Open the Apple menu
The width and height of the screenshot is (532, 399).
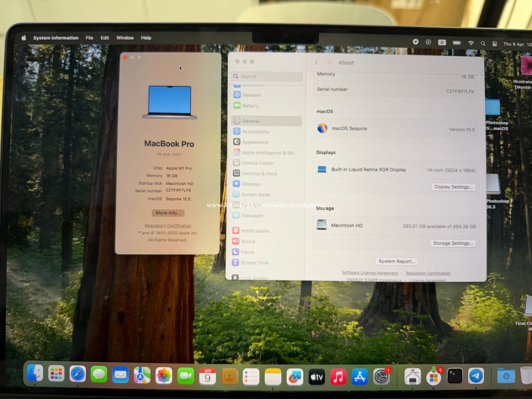(x=24, y=38)
